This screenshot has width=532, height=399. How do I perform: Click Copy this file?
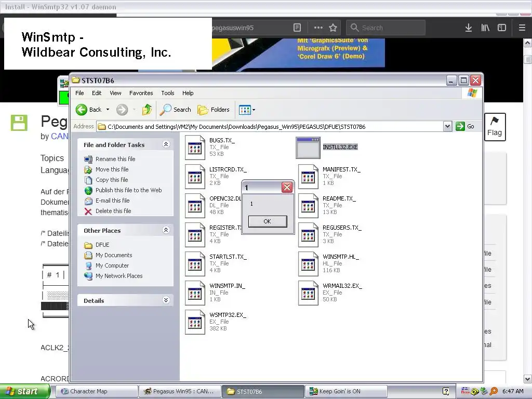[x=112, y=180]
